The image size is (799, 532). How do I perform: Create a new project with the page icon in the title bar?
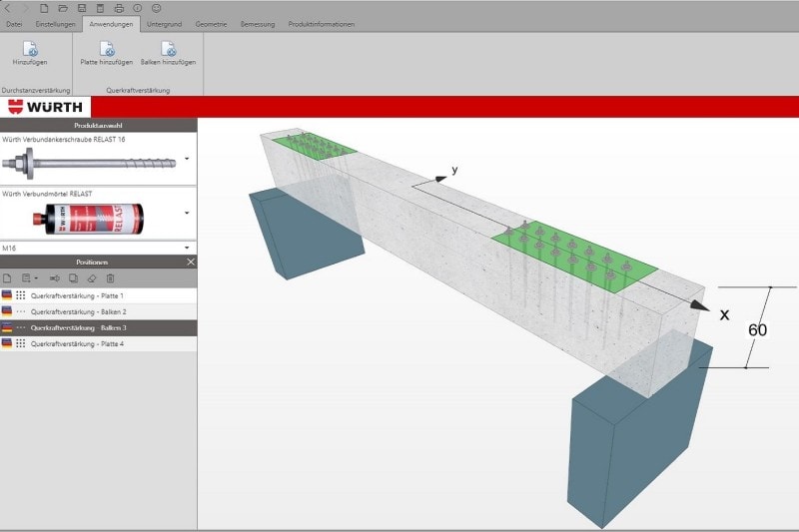coord(44,8)
